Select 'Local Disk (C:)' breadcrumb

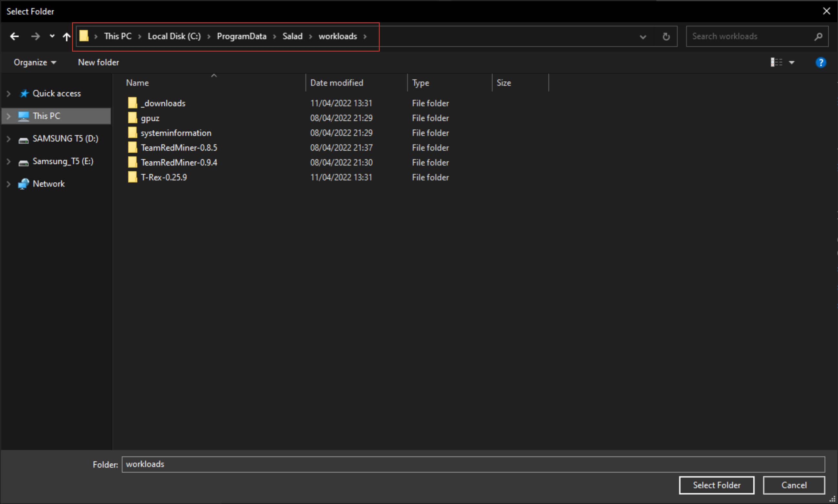[174, 36]
